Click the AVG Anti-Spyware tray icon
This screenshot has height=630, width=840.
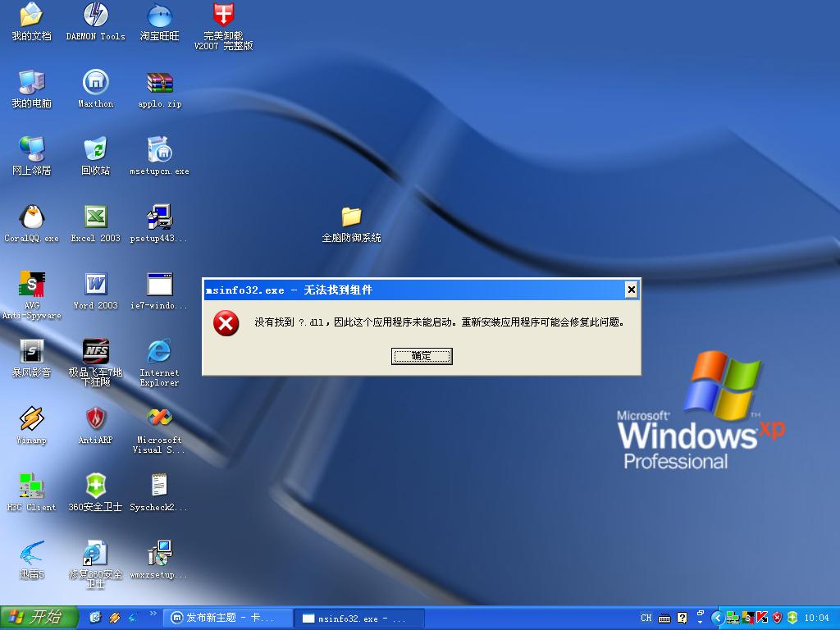coord(747,618)
